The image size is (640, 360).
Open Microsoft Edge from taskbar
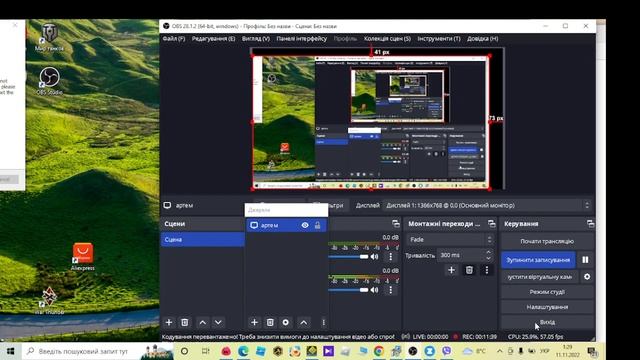[243, 351]
